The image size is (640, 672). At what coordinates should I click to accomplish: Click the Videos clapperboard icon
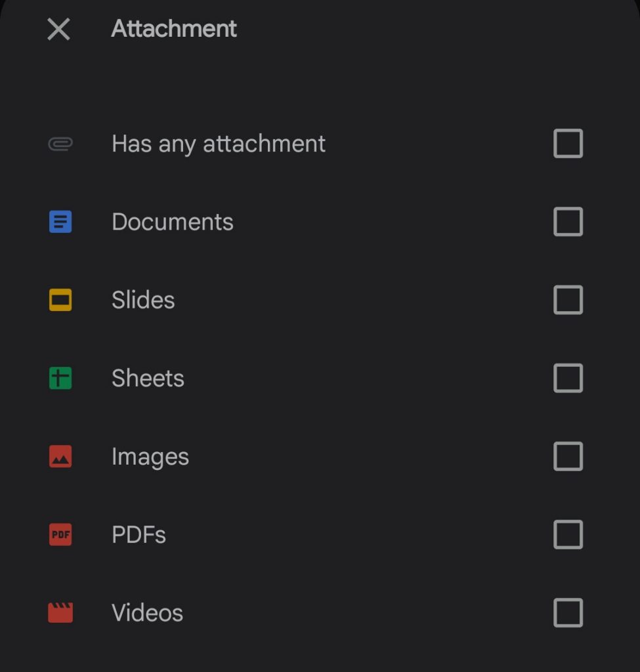(x=60, y=612)
